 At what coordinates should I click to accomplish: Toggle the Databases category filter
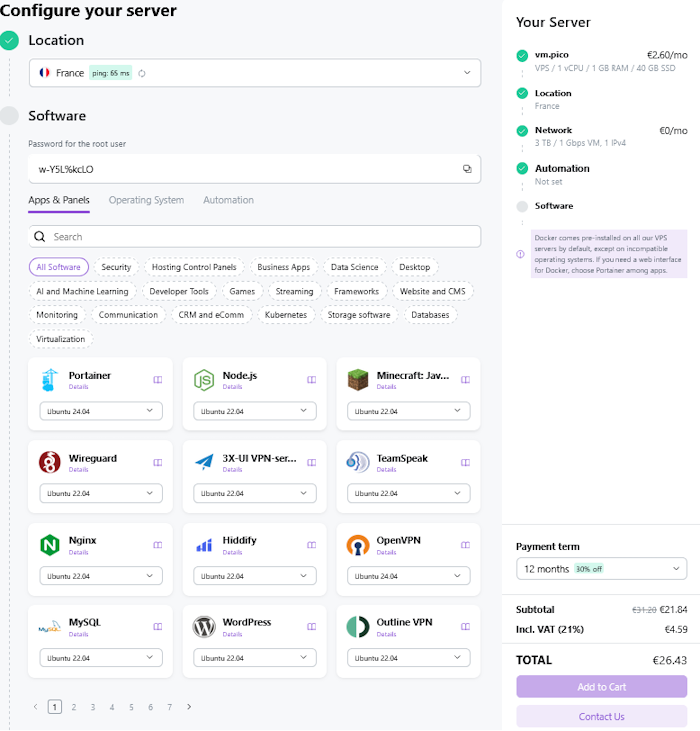coord(430,315)
